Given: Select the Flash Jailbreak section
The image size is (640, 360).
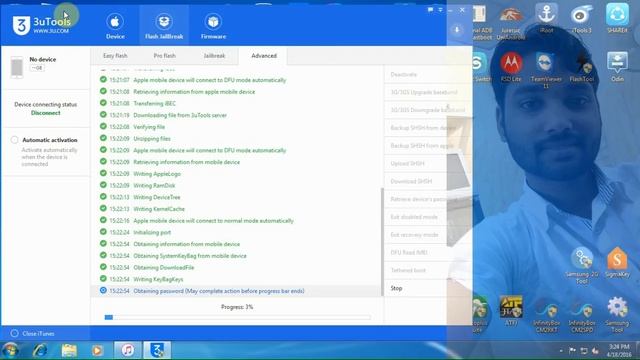Looking at the screenshot, I should (164, 26).
